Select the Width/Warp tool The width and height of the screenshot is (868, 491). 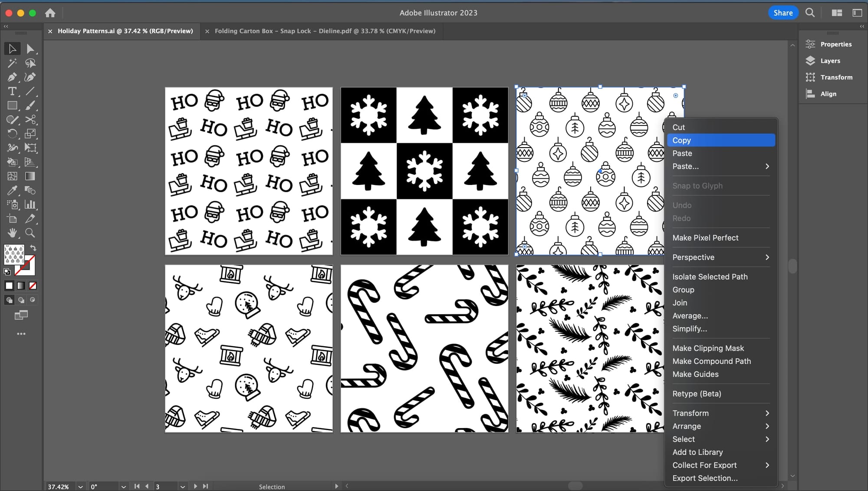(x=12, y=148)
